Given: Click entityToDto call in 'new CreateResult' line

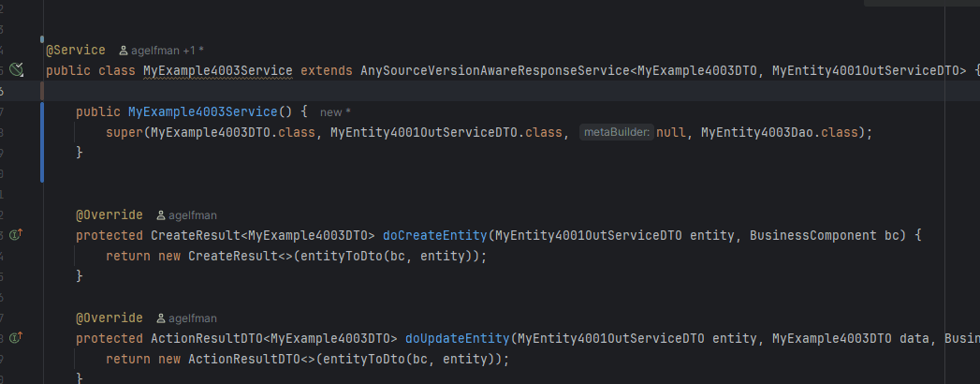Looking at the screenshot, I should (x=342, y=256).
